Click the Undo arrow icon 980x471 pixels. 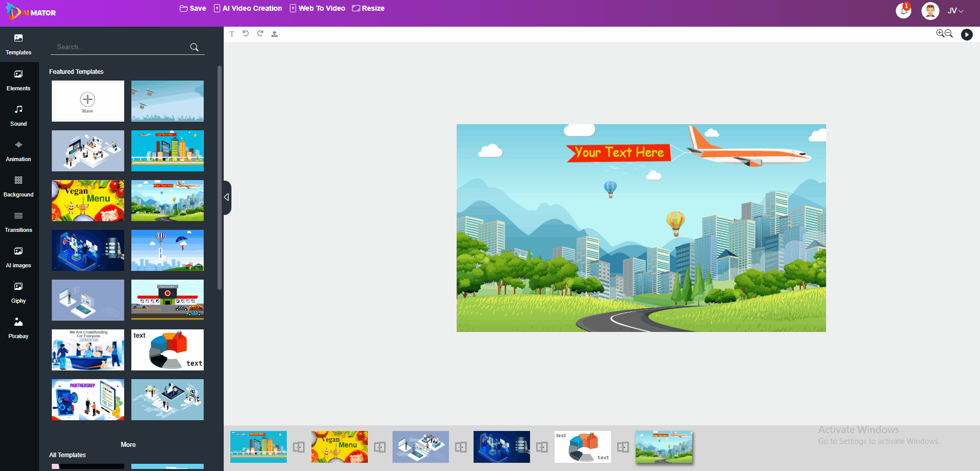(246, 34)
